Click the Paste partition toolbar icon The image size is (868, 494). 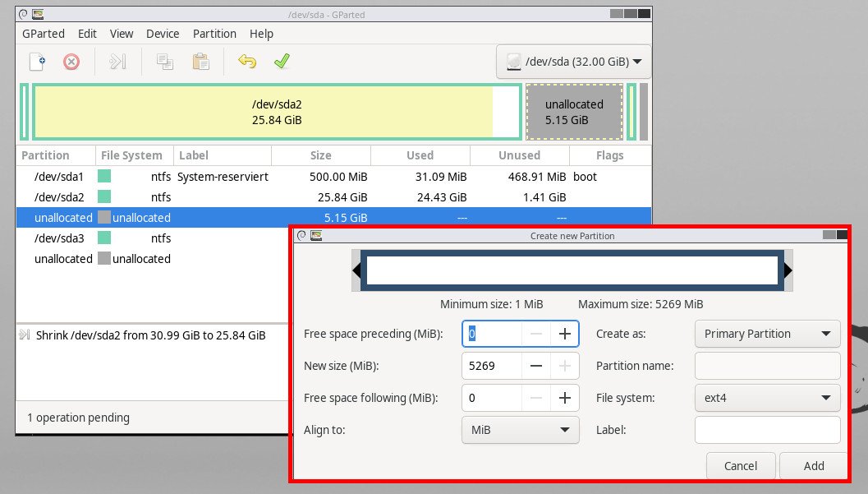[200, 62]
